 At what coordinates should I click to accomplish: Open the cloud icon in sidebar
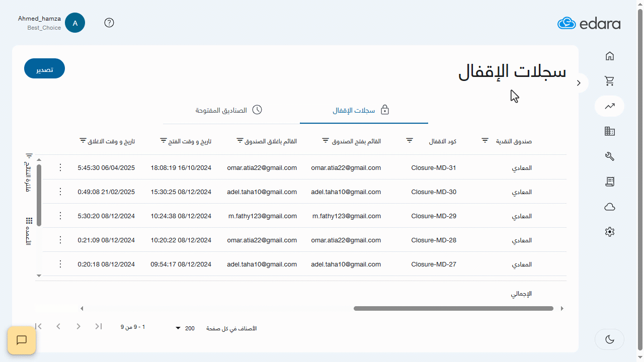point(609,207)
